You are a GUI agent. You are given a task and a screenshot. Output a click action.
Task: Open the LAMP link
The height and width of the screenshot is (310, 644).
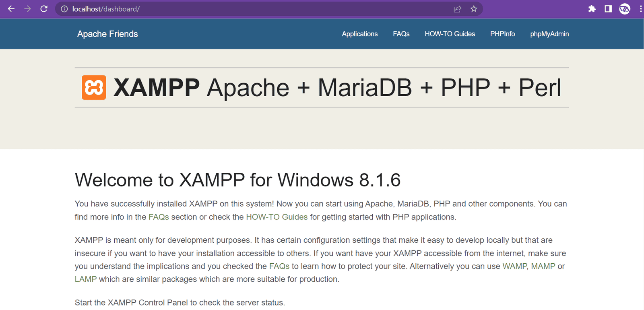86,279
